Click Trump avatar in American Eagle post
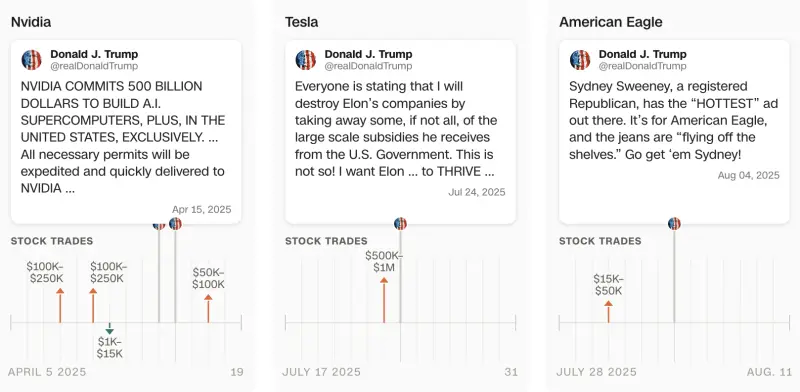 [580, 60]
